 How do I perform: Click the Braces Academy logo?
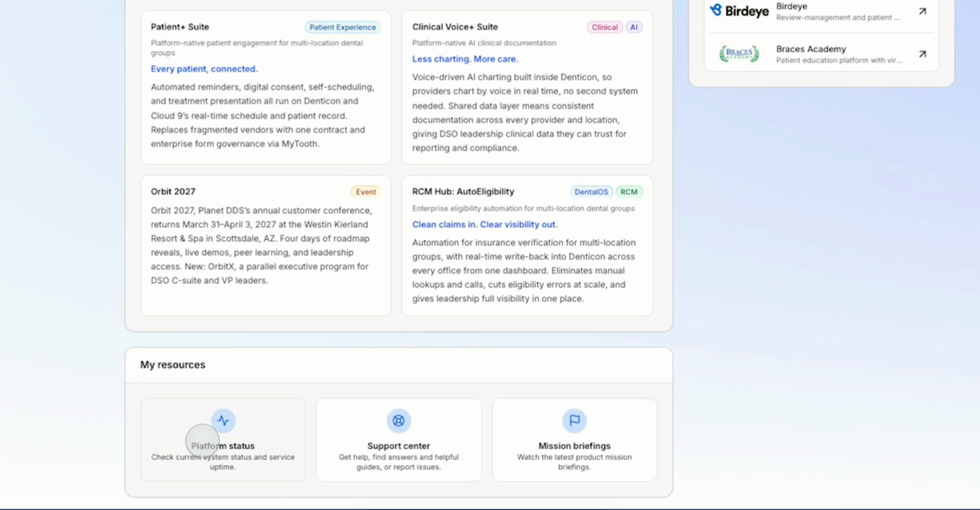pos(739,54)
